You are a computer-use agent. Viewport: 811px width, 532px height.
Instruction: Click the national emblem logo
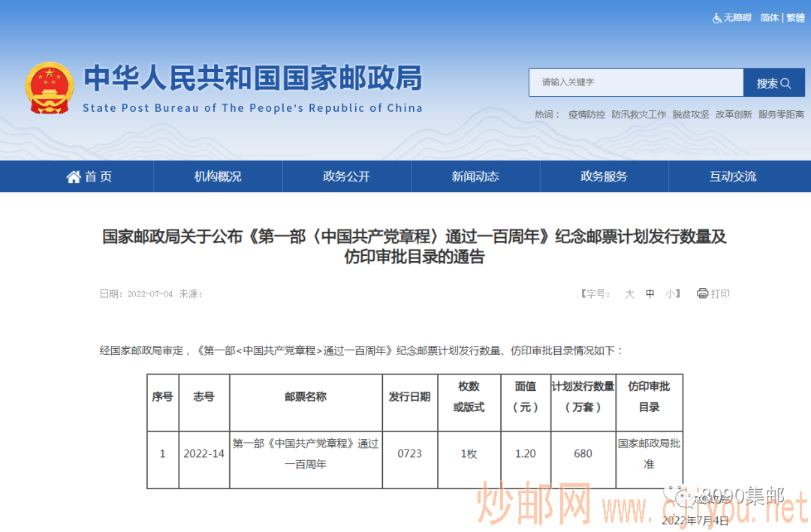coord(50,88)
